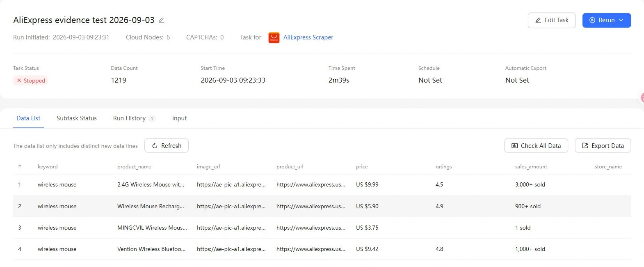Click the Time Spent value 2m39s
This screenshot has width=644, height=267.
click(339, 80)
